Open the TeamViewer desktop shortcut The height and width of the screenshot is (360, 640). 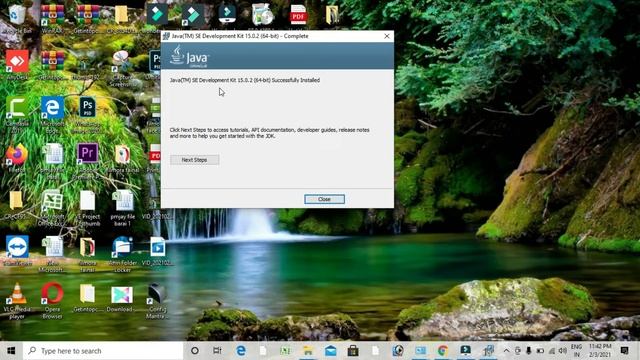click(17, 250)
